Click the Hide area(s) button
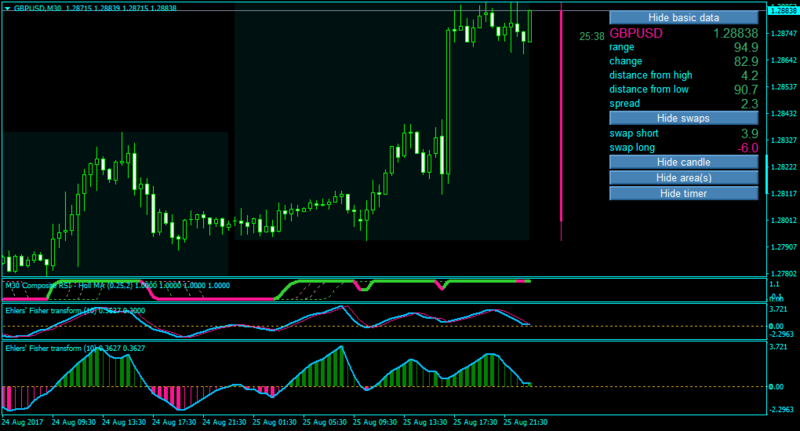The height and width of the screenshot is (431, 800). point(683,178)
